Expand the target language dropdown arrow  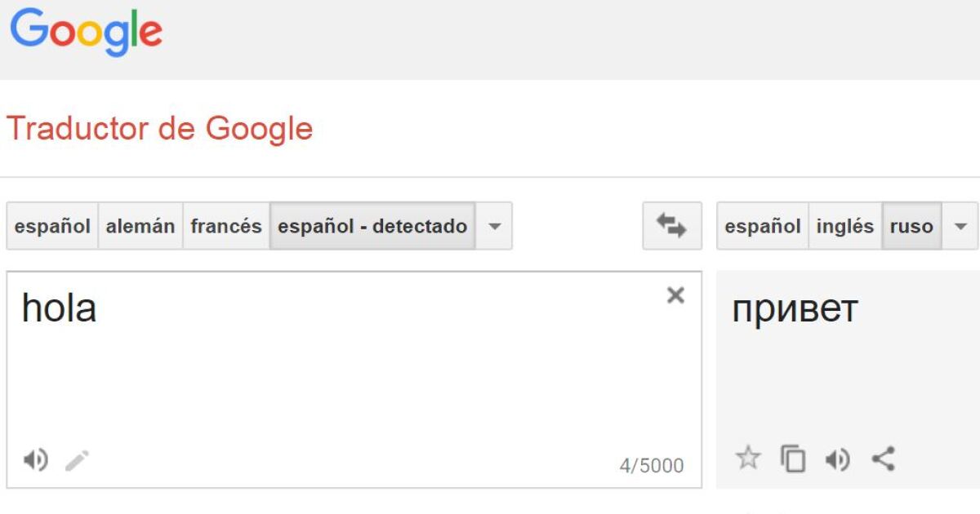(x=960, y=226)
